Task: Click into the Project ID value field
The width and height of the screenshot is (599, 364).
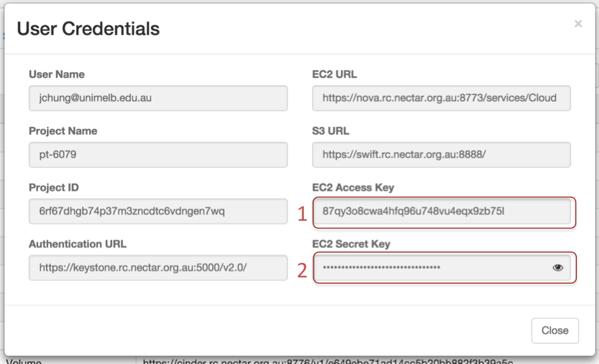Action: click(158, 211)
